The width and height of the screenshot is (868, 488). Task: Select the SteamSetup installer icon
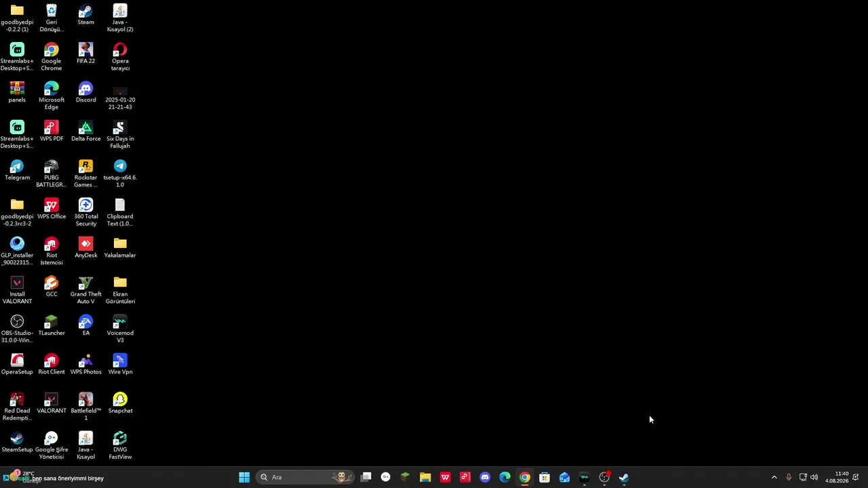[17, 442]
